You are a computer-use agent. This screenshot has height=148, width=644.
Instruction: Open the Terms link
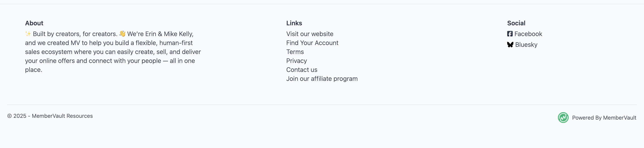[295, 52]
